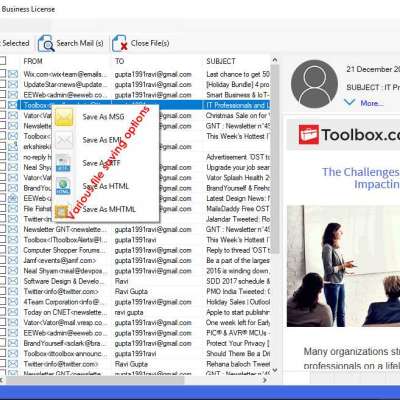
Task: Click the sender avatar placeholder
Action: pyautogui.click(x=314, y=83)
